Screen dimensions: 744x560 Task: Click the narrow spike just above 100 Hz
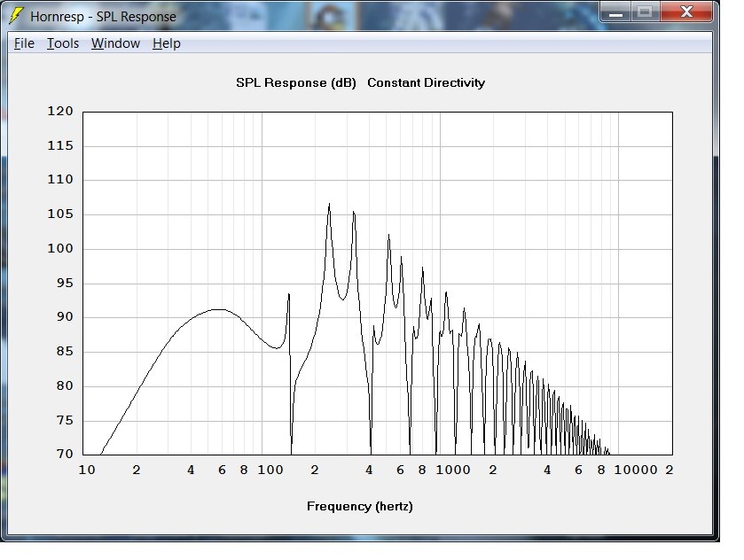pyautogui.click(x=288, y=296)
